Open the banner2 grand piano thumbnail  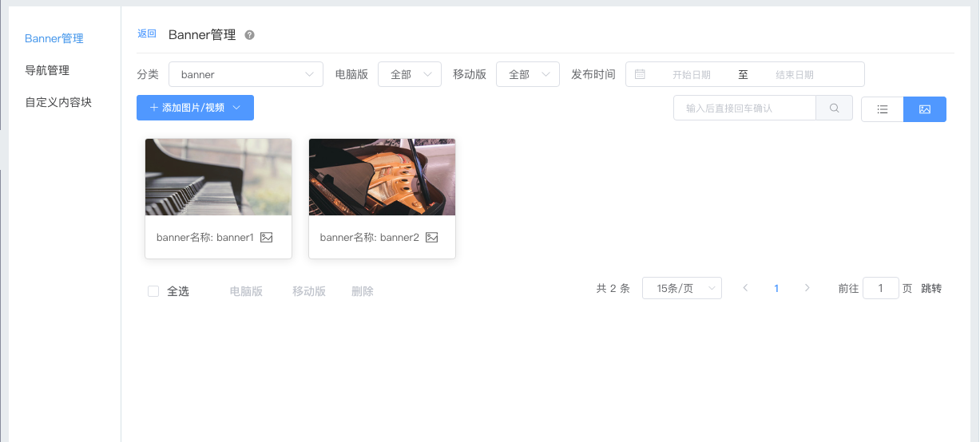tap(382, 177)
